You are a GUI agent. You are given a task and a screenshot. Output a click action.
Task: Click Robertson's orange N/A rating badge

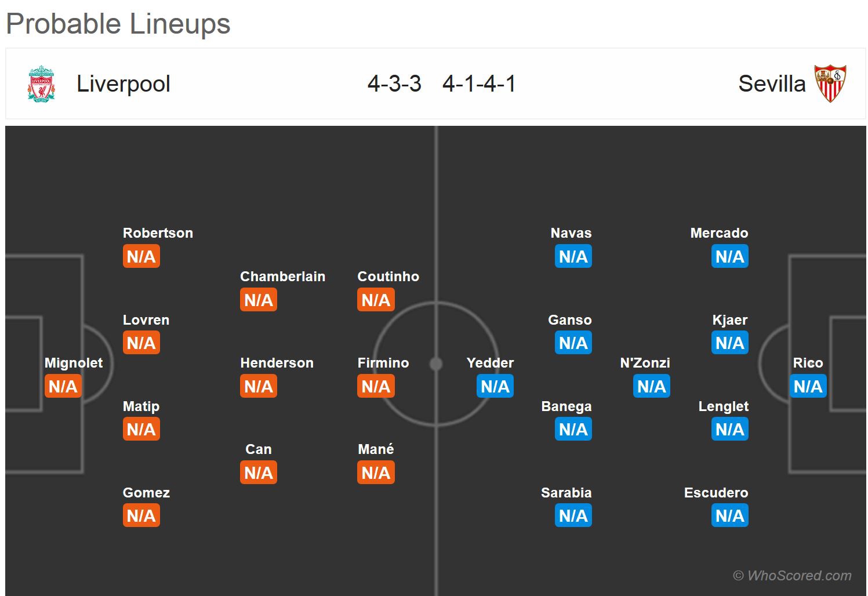coord(141,256)
